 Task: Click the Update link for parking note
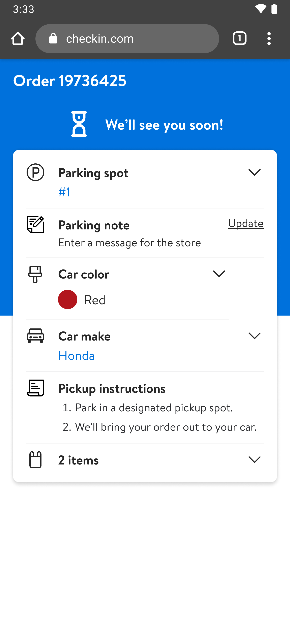pos(246,223)
